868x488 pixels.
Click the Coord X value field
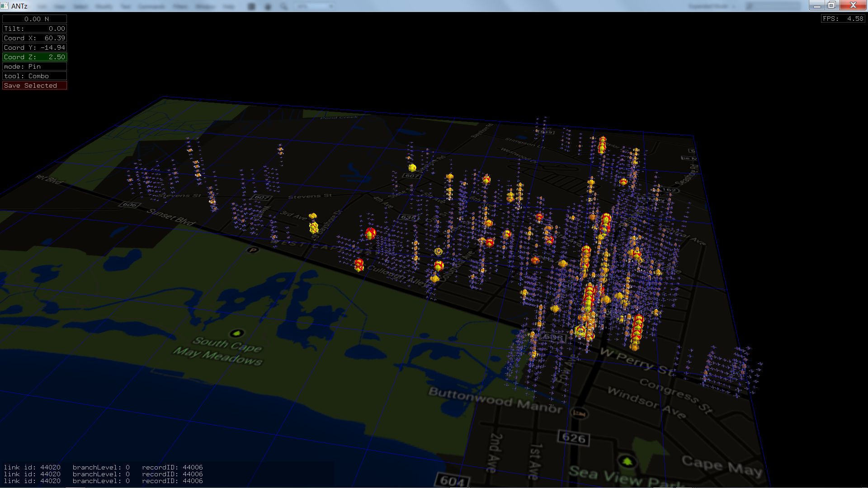(34, 38)
